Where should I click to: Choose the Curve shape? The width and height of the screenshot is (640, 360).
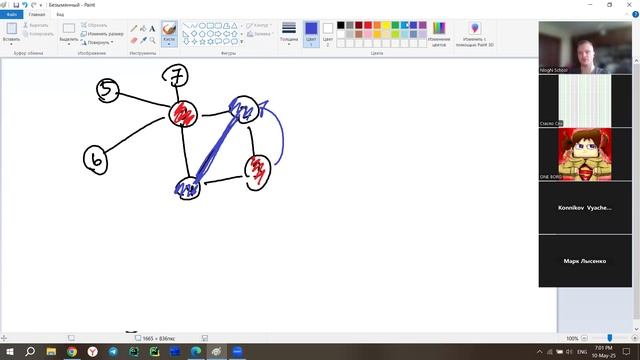194,26
